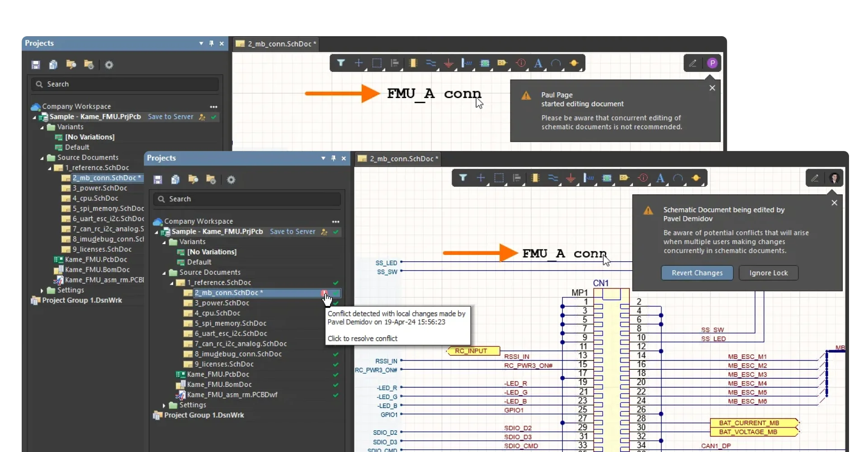Click the add cross tool in back window toolbar

(x=359, y=63)
